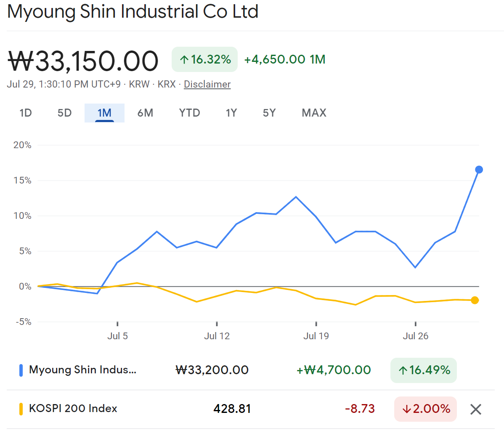Remove KOSPI 200 Index comparison with X
Viewport: 504px width, 431px height.
[476, 410]
